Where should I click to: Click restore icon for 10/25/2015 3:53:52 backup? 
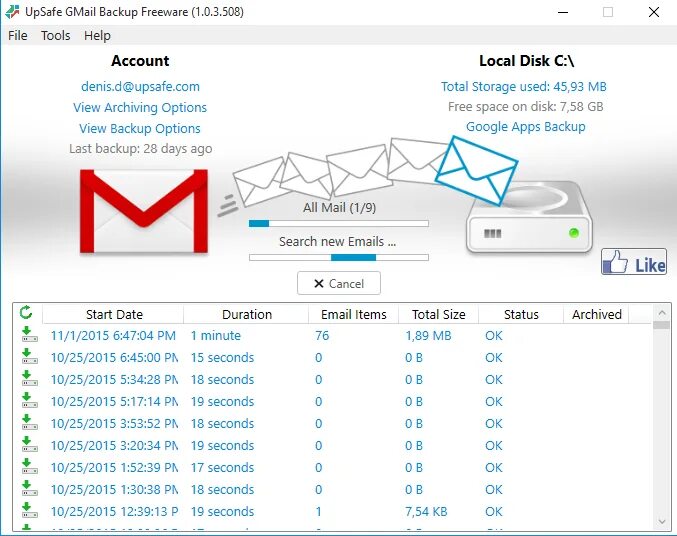[x=29, y=422]
